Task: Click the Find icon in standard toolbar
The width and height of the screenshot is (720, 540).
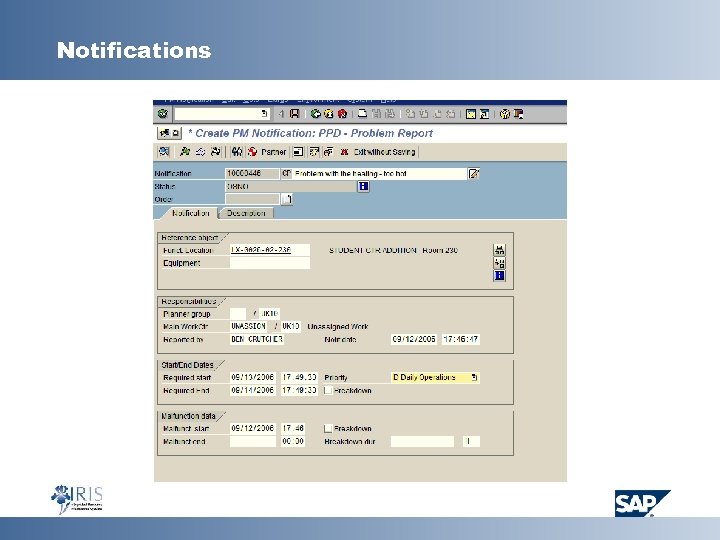Action: coord(377,114)
